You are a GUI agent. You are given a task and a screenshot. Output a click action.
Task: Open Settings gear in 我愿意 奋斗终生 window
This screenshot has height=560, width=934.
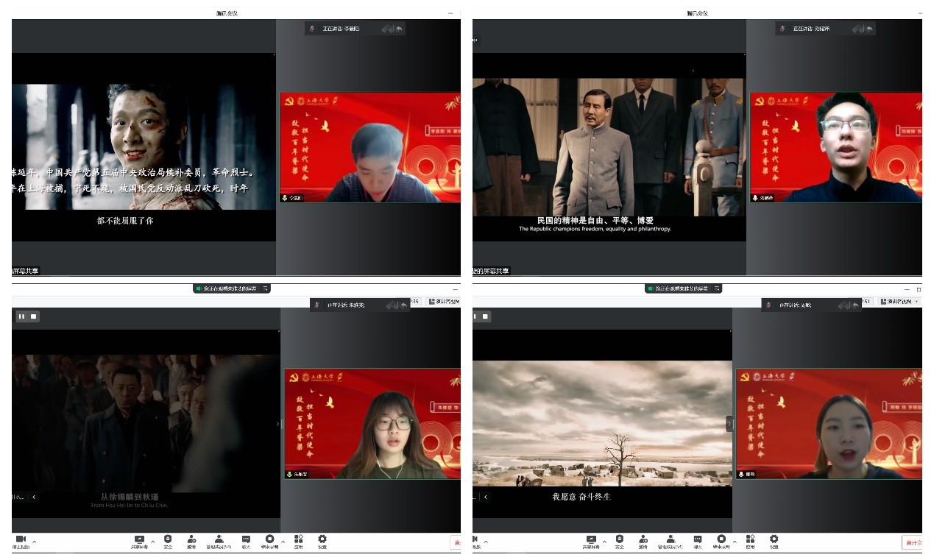click(x=774, y=542)
